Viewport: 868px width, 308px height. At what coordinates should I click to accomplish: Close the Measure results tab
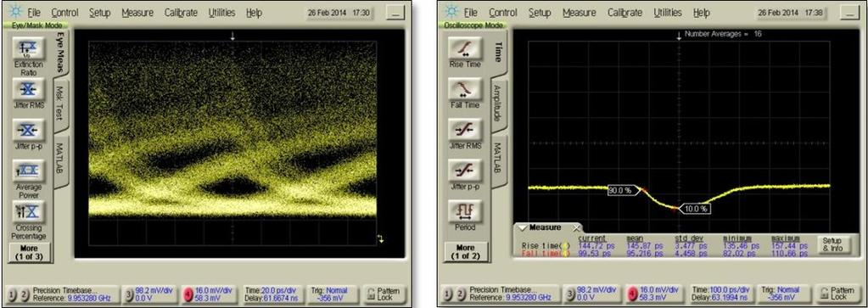point(577,227)
